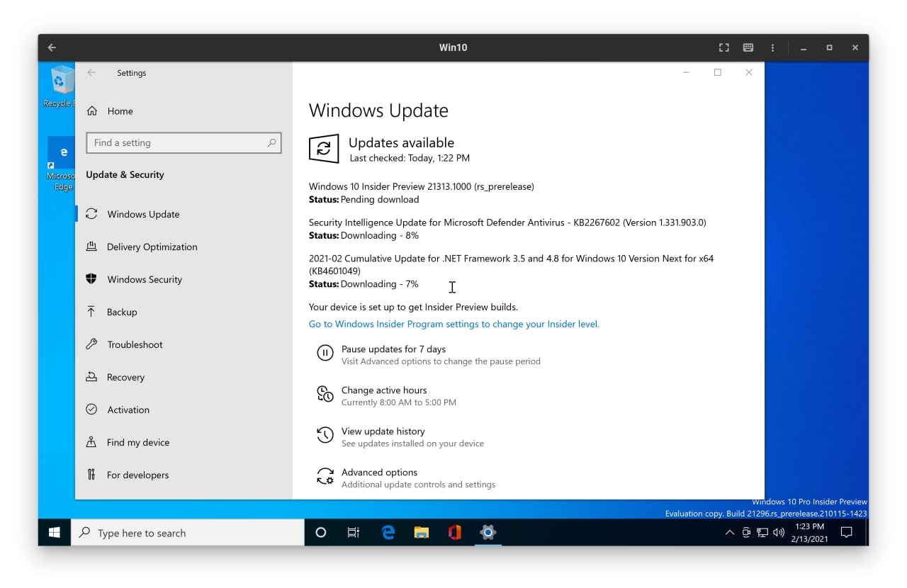Click the back arrow in Win10 viewer bar
Screen dimensions: 907x588
pyautogui.click(x=52, y=47)
